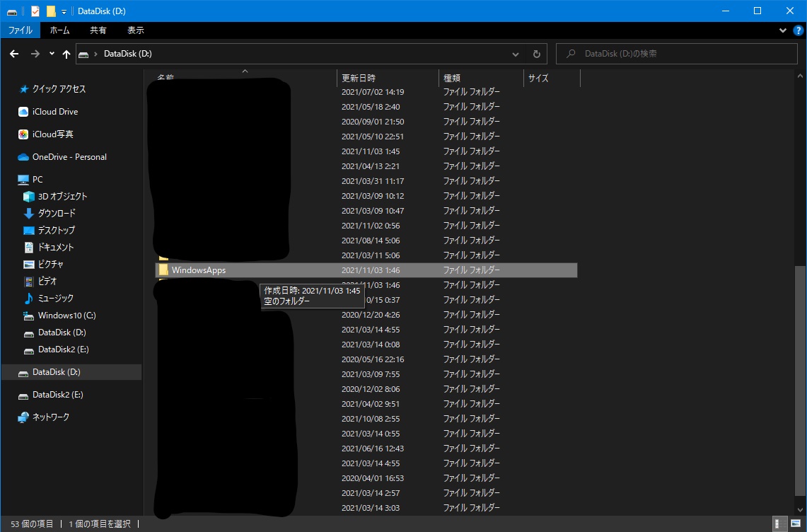Click the 3D オブジェクト cube icon
The height and width of the screenshot is (532, 807).
(x=29, y=197)
